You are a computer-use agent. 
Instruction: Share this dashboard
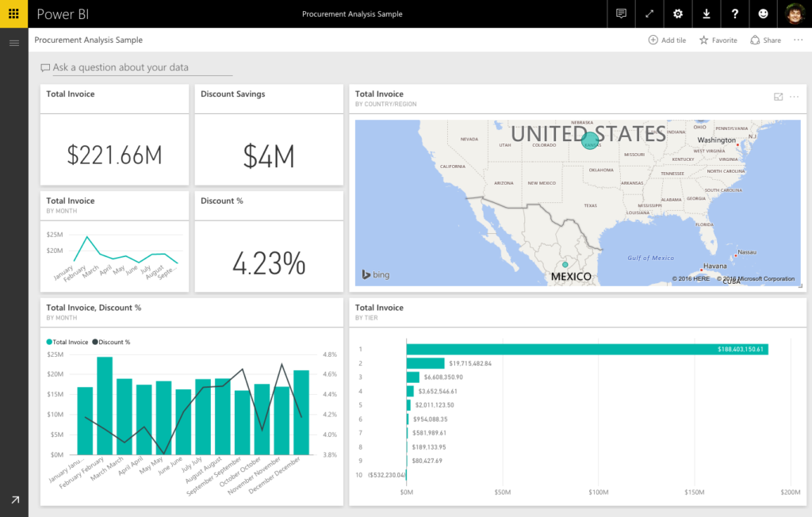[765, 40]
